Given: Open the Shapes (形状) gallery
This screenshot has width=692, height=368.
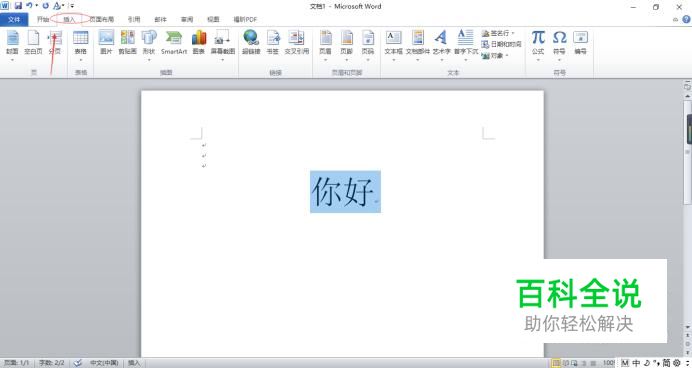Looking at the screenshot, I should (x=149, y=43).
